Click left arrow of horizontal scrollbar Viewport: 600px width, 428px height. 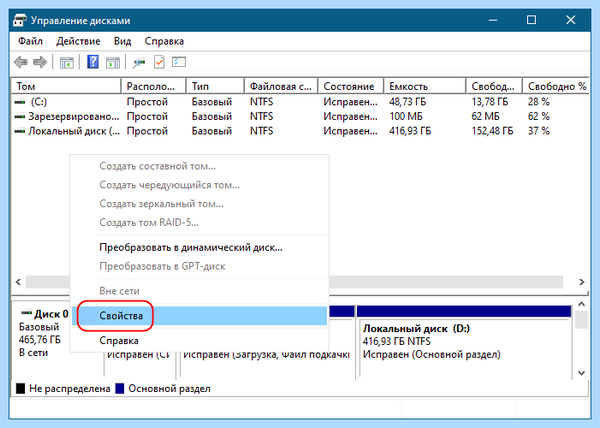[18, 282]
